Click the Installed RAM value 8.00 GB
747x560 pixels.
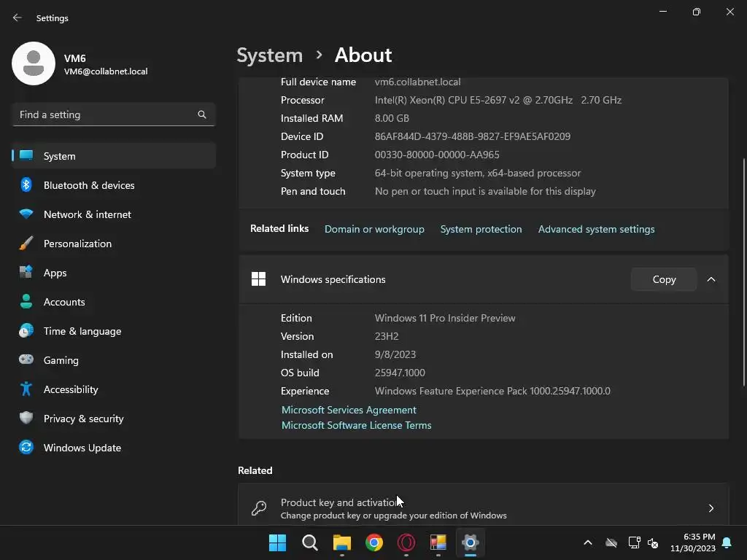(392, 118)
